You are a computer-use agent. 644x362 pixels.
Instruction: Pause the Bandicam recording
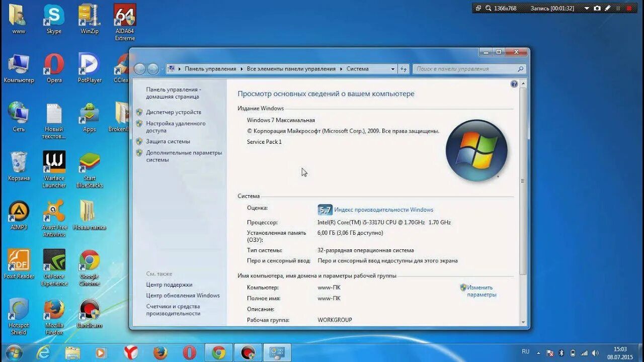point(618,8)
